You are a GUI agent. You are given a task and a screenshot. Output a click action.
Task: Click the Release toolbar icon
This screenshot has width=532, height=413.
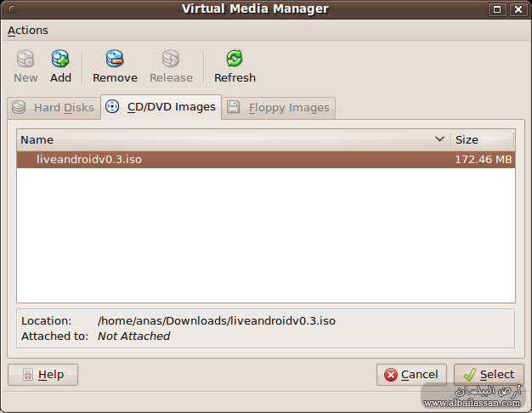click(x=171, y=66)
